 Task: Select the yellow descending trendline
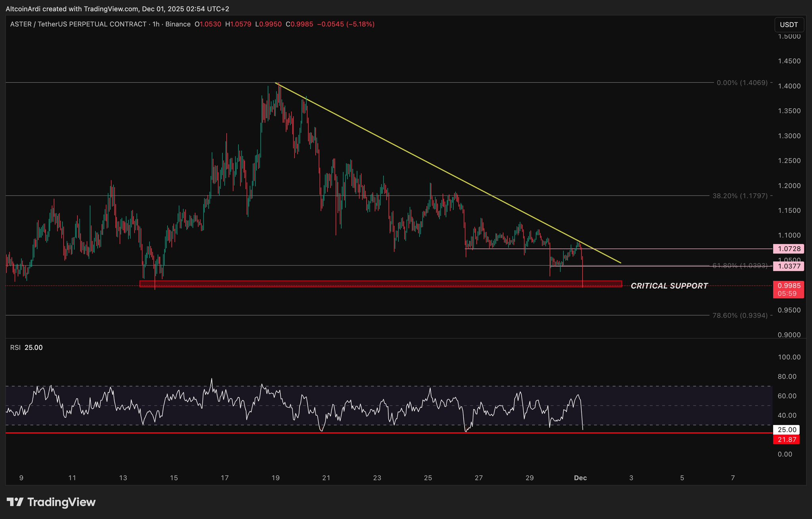point(397,147)
